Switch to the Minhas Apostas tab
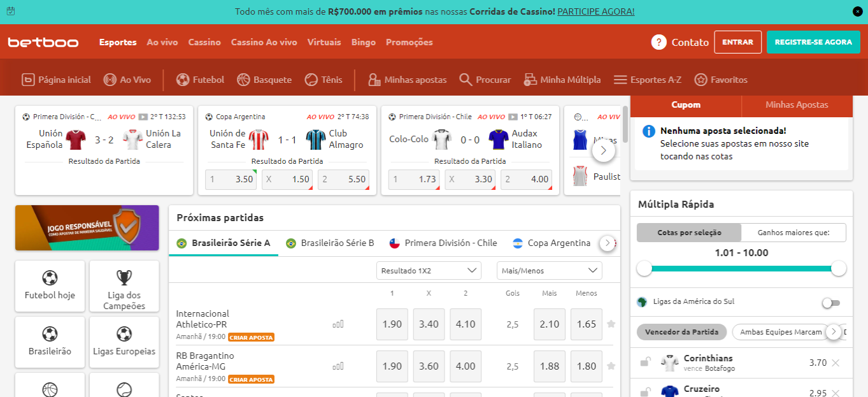The image size is (868, 397). click(x=797, y=105)
